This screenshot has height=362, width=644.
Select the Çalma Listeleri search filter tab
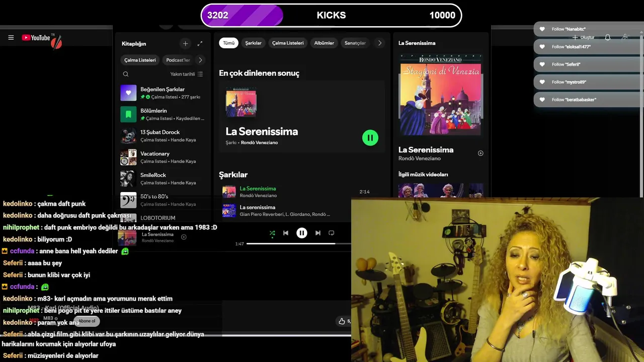pyautogui.click(x=288, y=43)
